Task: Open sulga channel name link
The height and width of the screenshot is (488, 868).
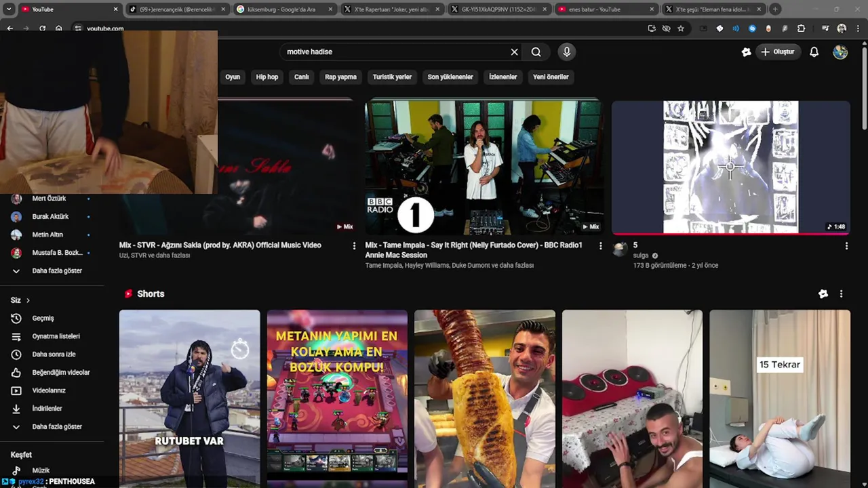Action: (641, 256)
